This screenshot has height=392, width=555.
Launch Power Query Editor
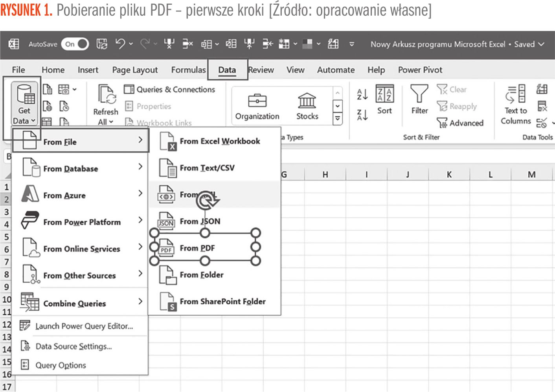80,326
